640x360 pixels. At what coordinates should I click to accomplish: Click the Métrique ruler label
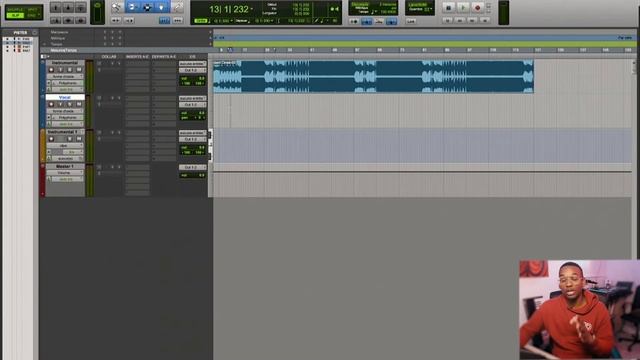pos(58,38)
